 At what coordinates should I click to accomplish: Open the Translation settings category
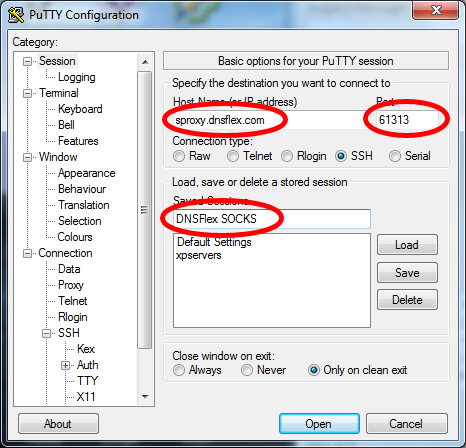click(84, 205)
